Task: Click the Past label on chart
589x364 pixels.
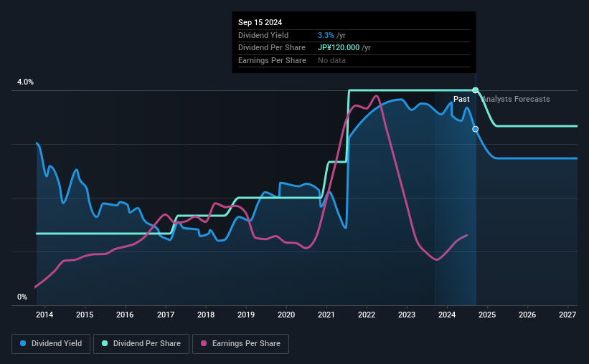Action: pos(461,99)
